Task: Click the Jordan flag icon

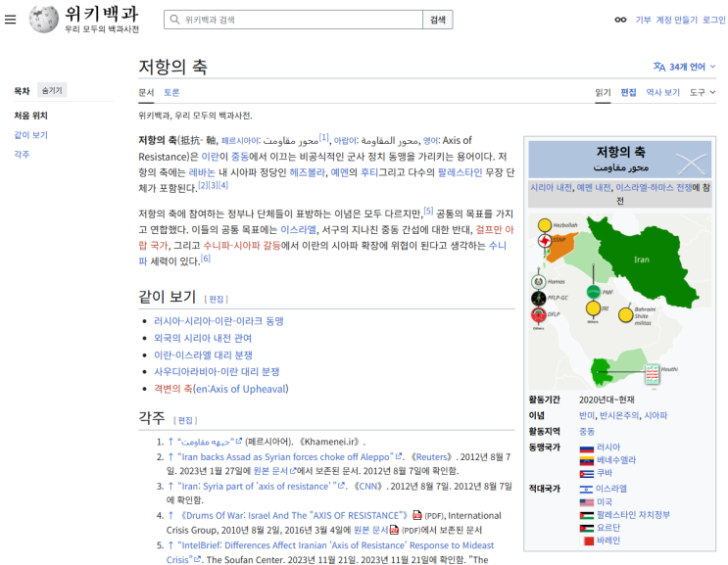Action: pyautogui.click(x=587, y=529)
